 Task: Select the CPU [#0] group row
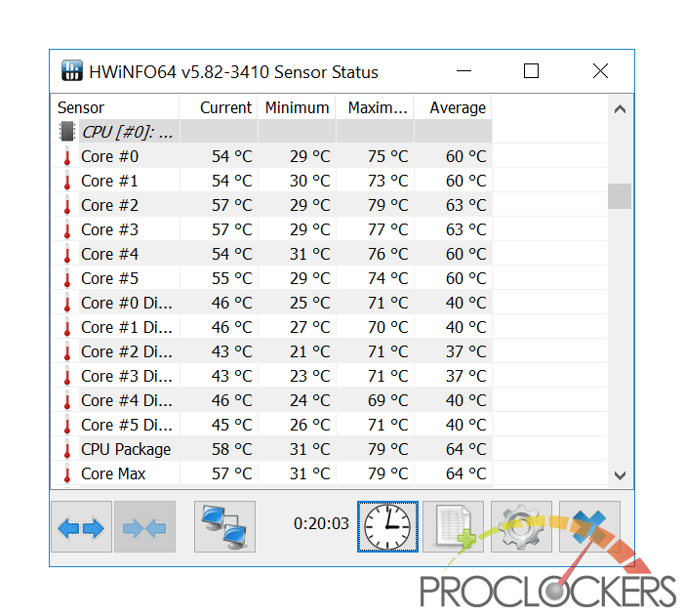(x=272, y=132)
